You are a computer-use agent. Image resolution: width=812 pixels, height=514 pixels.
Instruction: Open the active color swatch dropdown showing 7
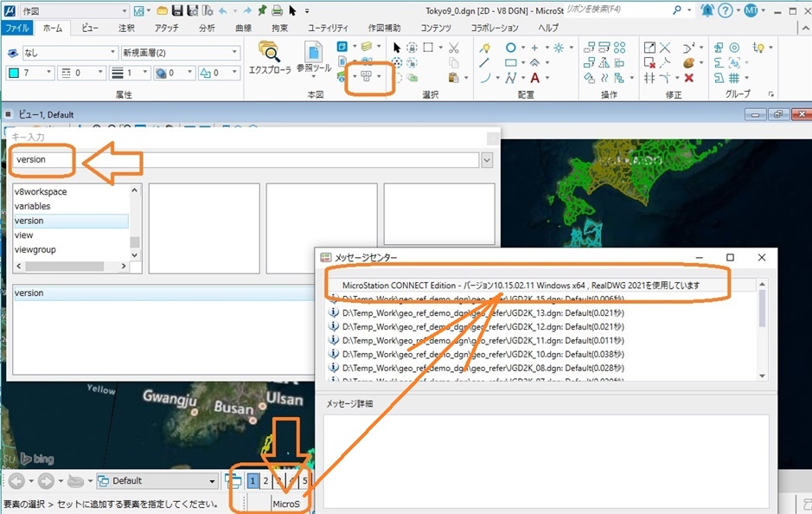(x=29, y=73)
